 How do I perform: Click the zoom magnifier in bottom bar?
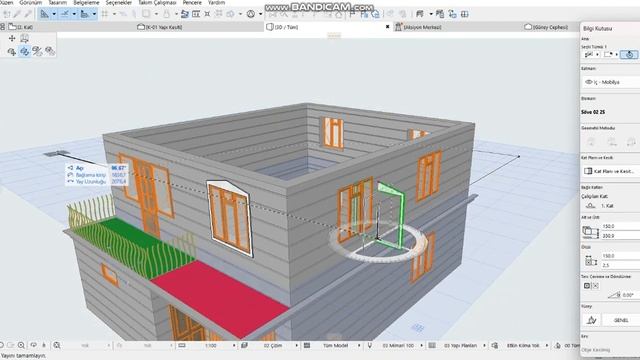click(21, 345)
